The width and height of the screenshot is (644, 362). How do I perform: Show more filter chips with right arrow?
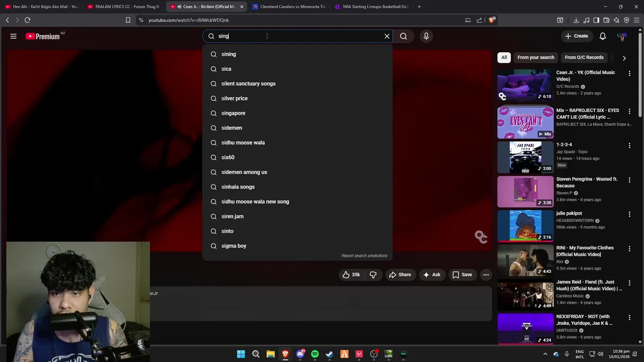624,58
